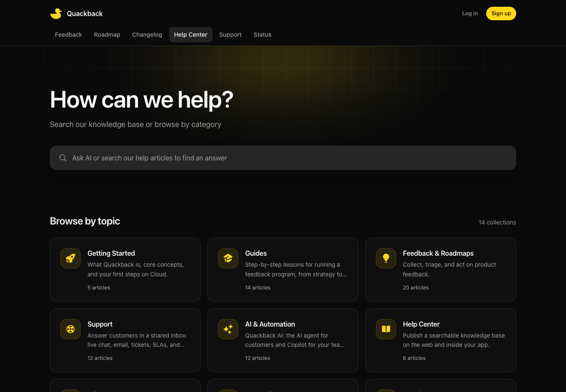Open the Support tab in navigation
Screen dimensions: 566x392
tap(230, 35)
